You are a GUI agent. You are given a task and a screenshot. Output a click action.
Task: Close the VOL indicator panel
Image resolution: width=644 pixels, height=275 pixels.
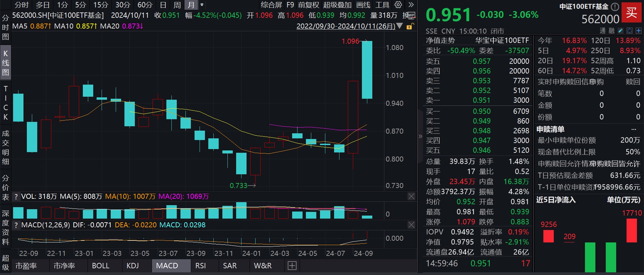[412, 196]
